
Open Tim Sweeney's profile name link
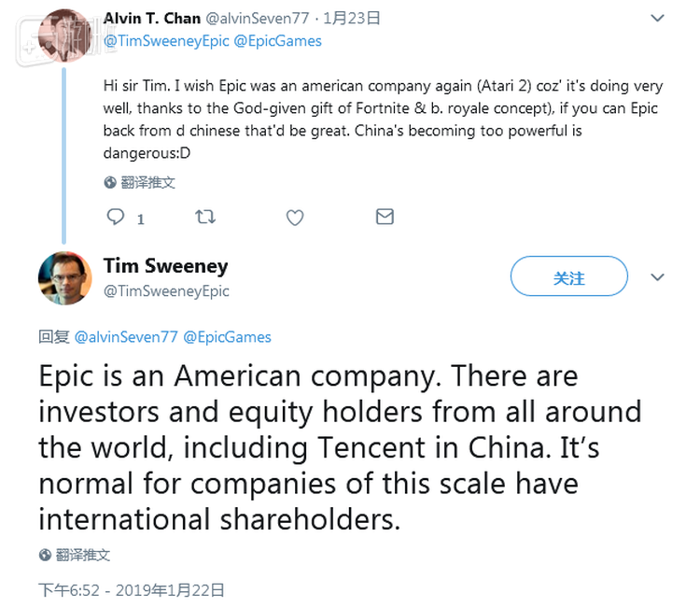(x=166, y=266)
